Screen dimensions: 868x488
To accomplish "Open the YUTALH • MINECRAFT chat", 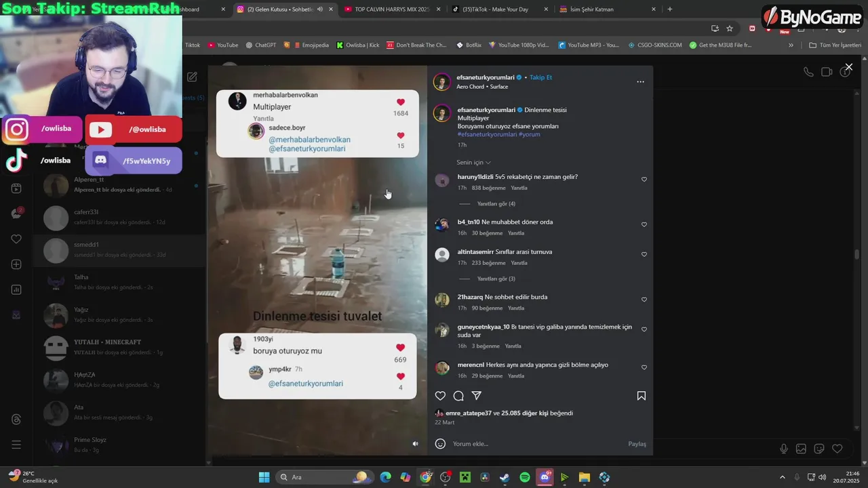I will point(121,348).
